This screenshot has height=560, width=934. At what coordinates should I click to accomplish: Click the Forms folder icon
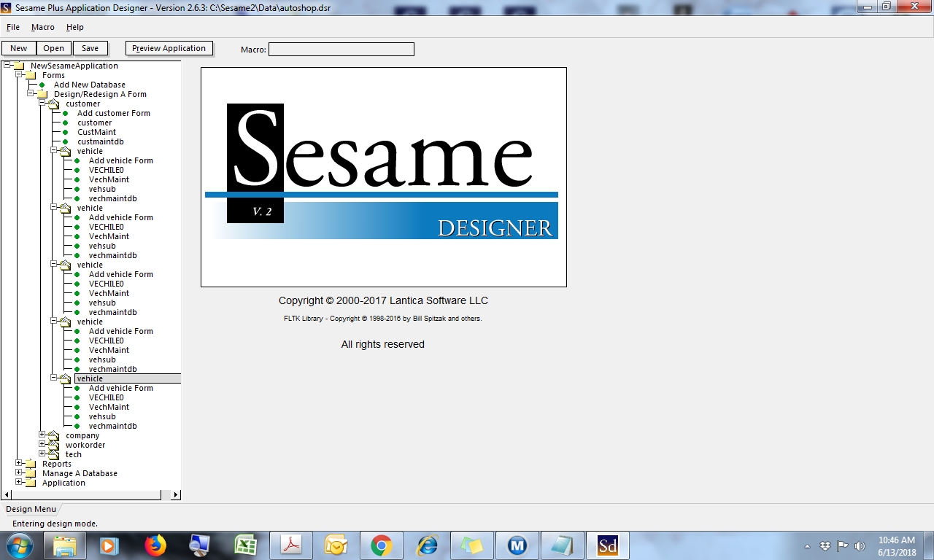[x=30, y=75]
